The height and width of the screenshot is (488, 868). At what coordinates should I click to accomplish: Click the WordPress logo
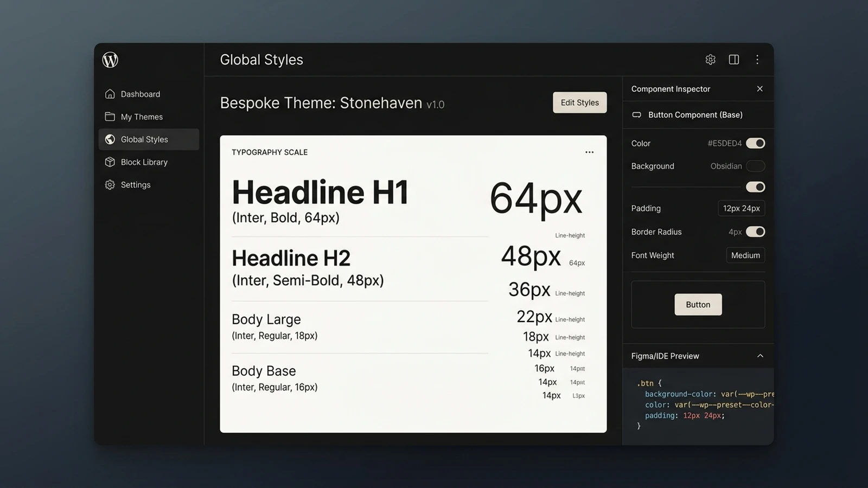pyautogui.click(x=110, y=60)
